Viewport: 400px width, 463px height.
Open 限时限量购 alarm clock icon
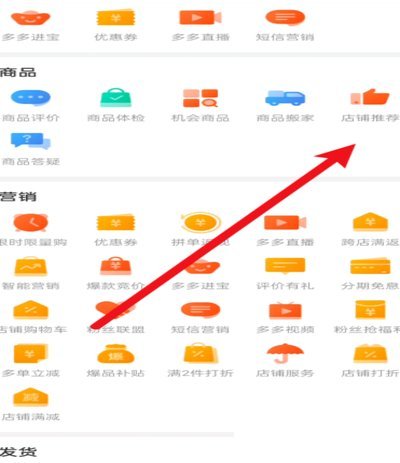pyautogui.click(x=31, y=222)
